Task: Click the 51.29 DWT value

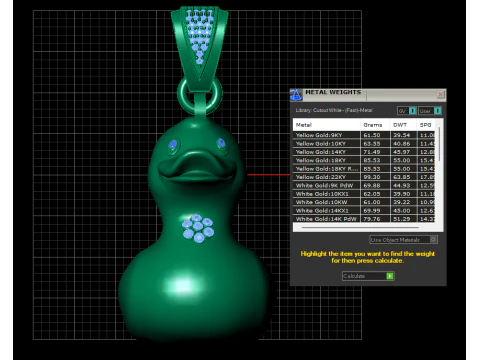Action: click(x=402, y=219)
